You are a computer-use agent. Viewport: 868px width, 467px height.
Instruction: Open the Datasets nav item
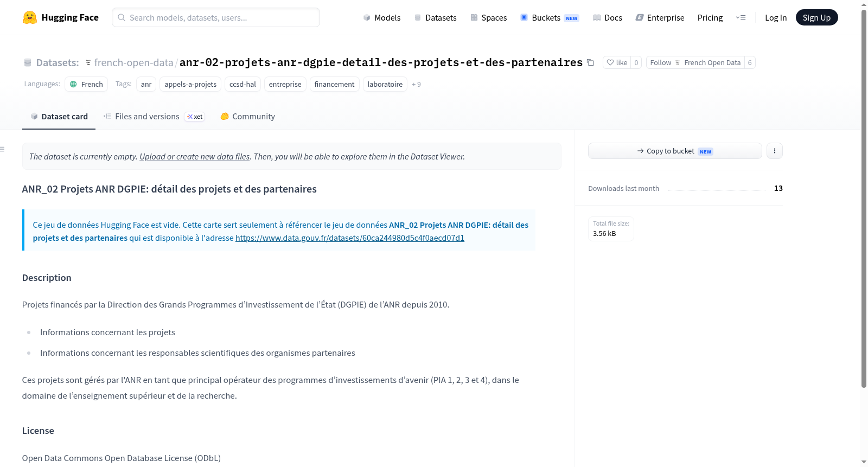[x=436, y=17]
